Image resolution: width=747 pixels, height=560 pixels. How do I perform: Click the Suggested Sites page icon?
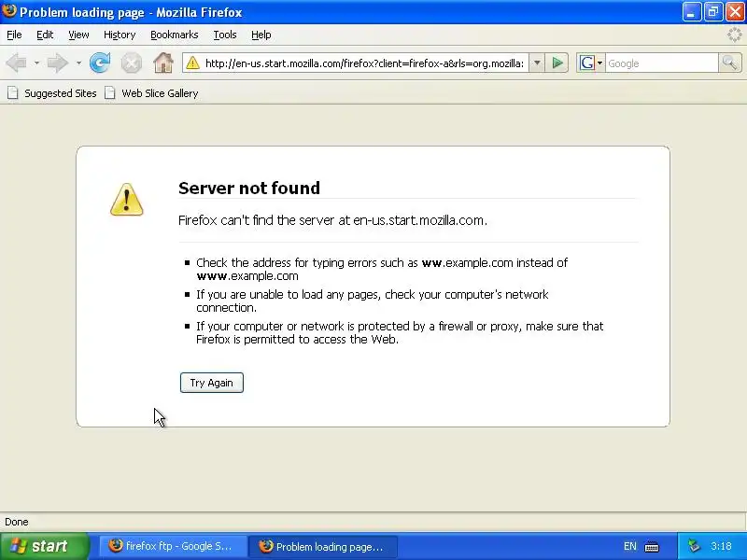[12, 92]
